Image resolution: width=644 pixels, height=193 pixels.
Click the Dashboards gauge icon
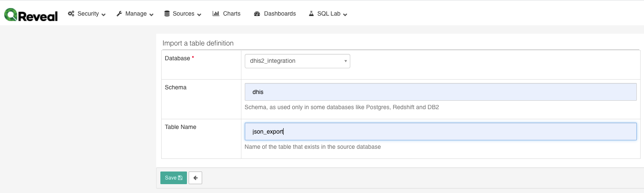point(257,14)
